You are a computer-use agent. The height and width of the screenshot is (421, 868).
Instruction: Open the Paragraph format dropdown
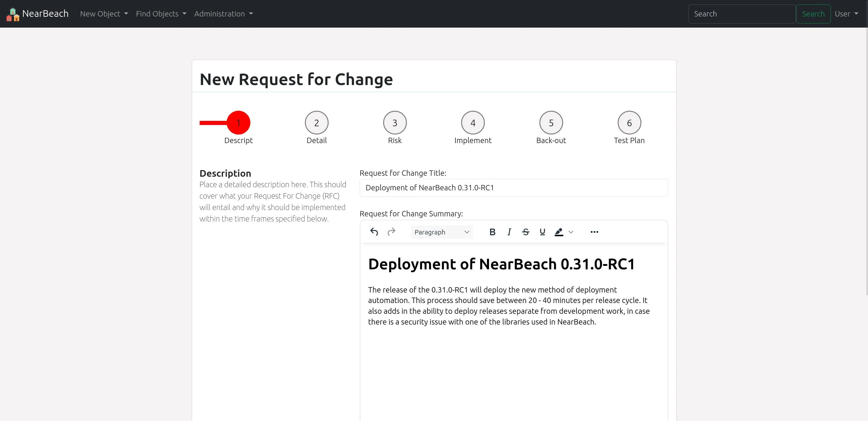click(x=441, y=232)
